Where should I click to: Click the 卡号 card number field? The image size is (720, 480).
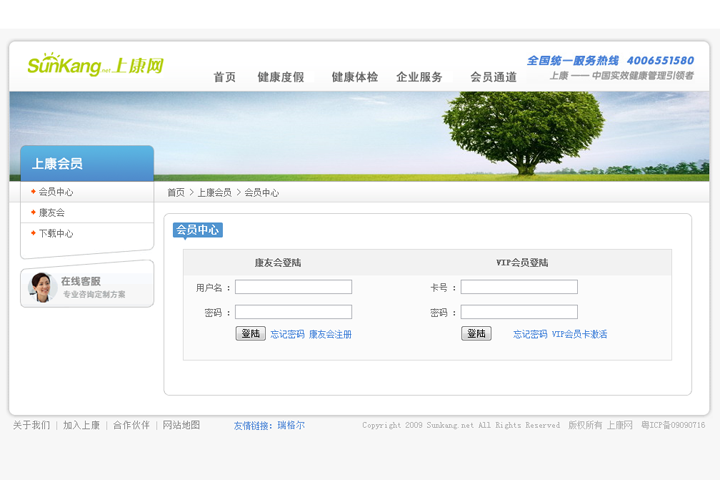[519, 287]
